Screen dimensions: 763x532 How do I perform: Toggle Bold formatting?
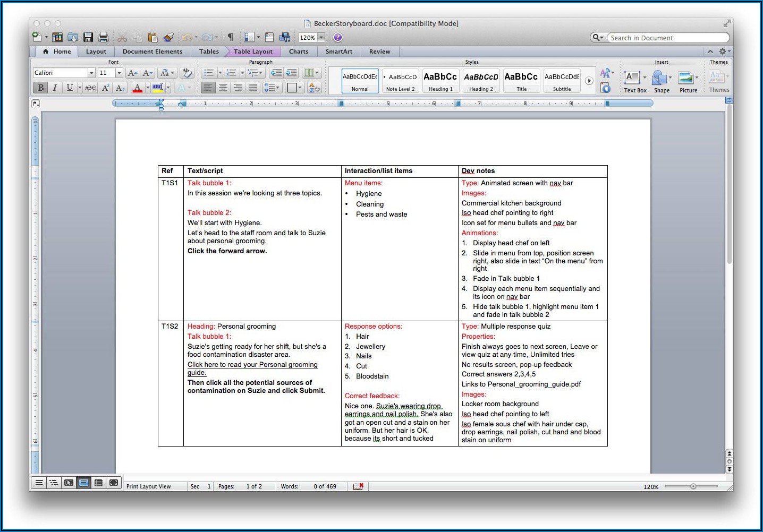40,88
